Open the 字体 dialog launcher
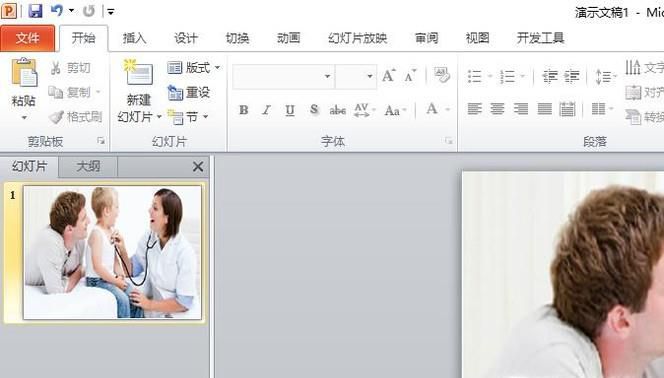The width and height of the screenshot is (664, 378). pos(449,141)
